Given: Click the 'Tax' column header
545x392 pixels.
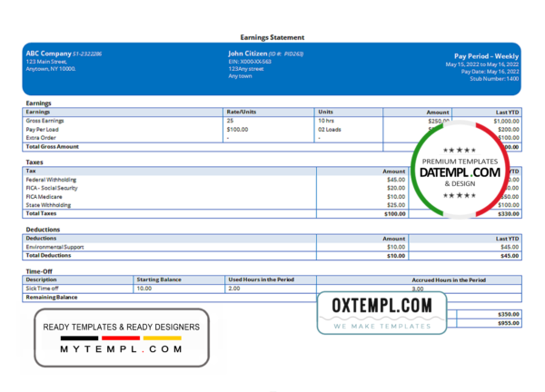Looking at the screenshot, I should tap(31, 171).
